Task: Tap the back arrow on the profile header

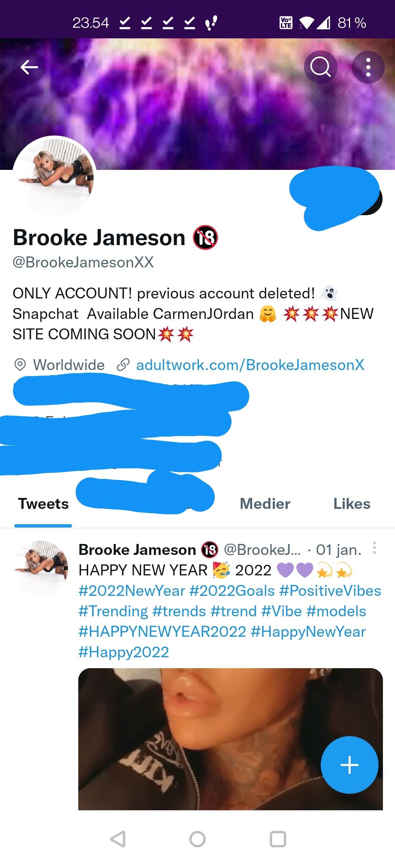Action: (29, 67)
